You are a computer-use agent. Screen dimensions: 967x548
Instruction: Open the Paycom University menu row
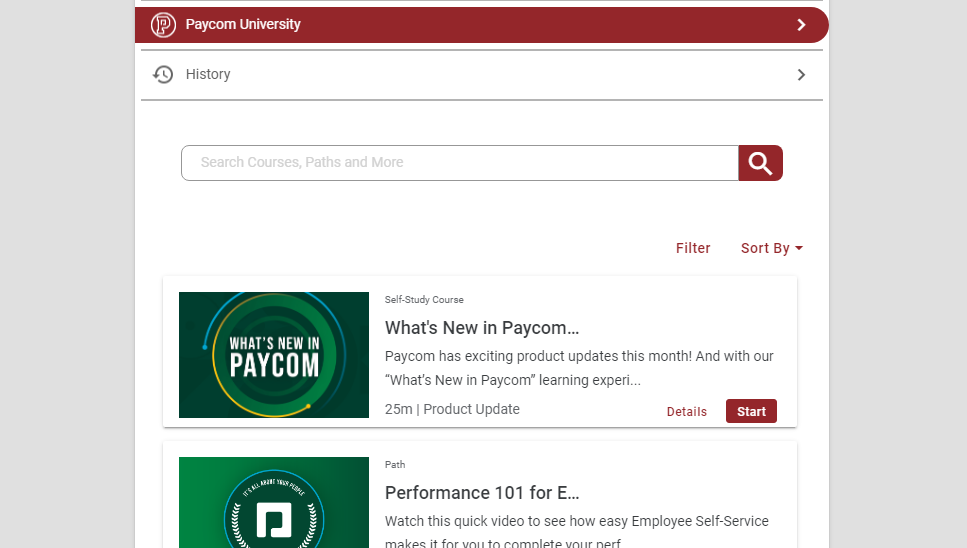[x=482, y=25]
